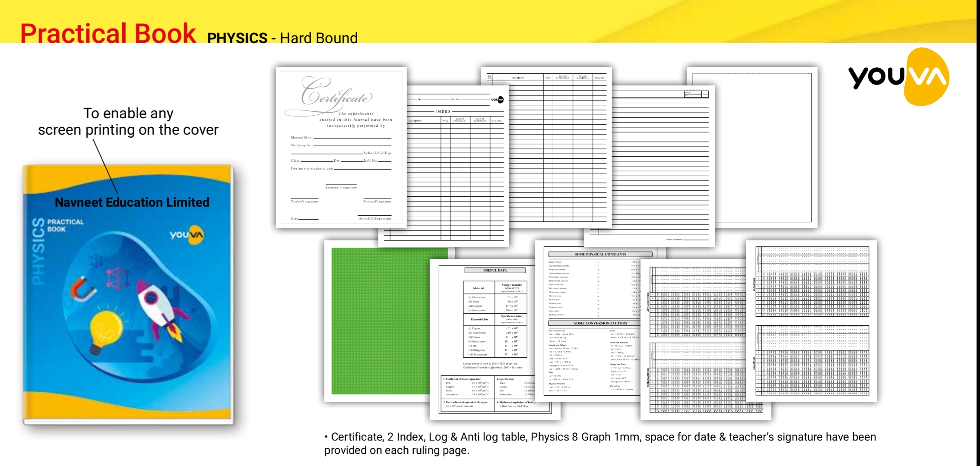Open the Logarithms table page thumbnail
980x466 pixels.
pos(811,321)
